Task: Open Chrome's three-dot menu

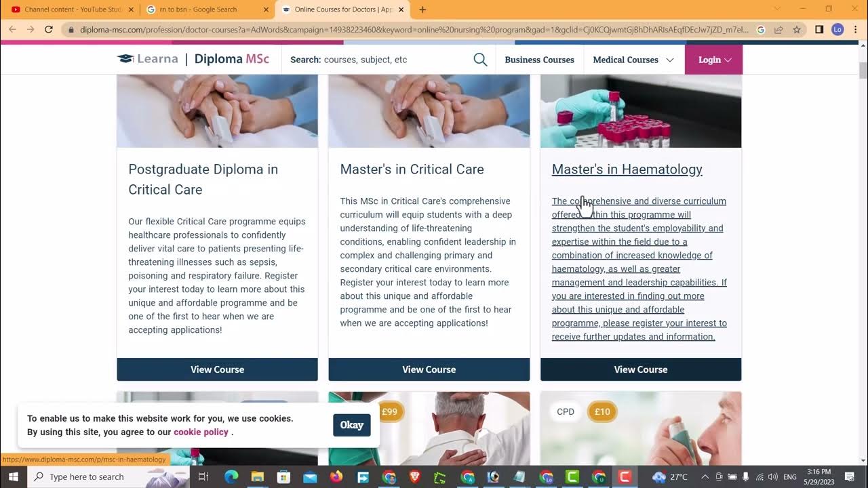Action: (x=856, y=29)
